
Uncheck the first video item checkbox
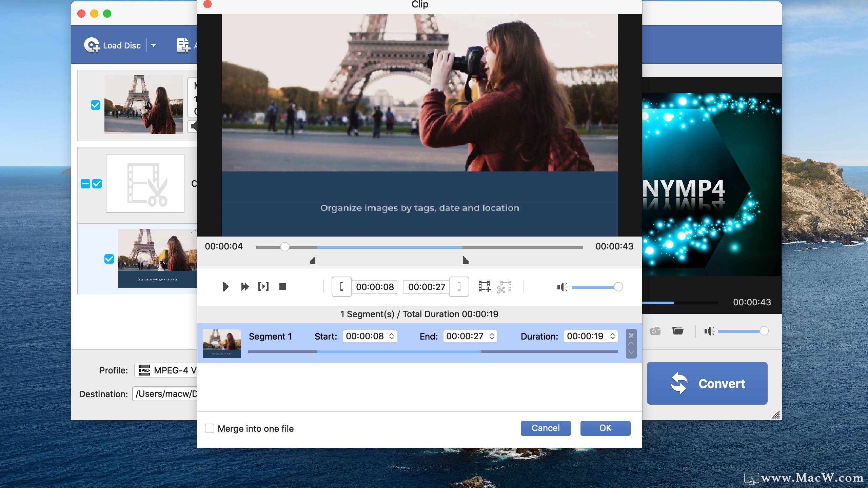tap(96, 105)
